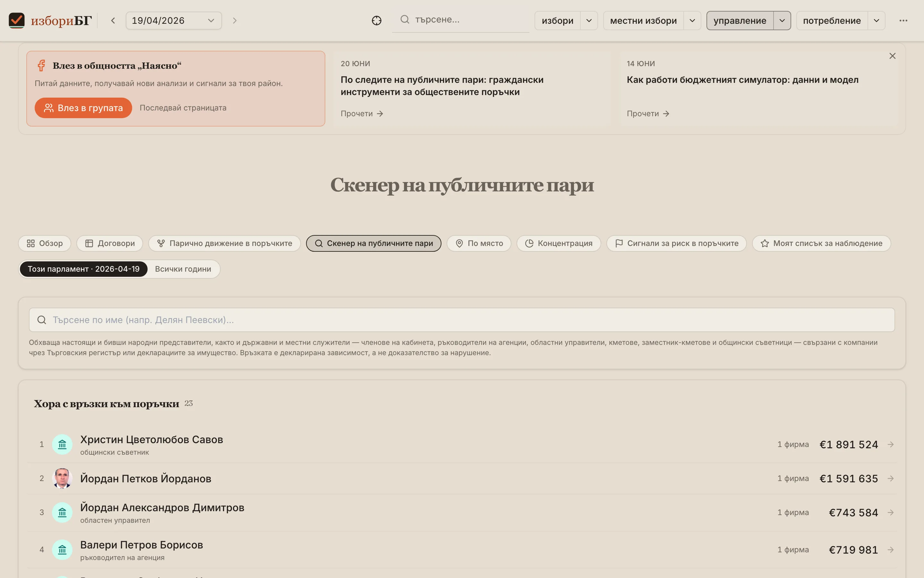Open the потребление section
Image resolution: width=924 pixels, height=578 pixels.
coord(832,21)
